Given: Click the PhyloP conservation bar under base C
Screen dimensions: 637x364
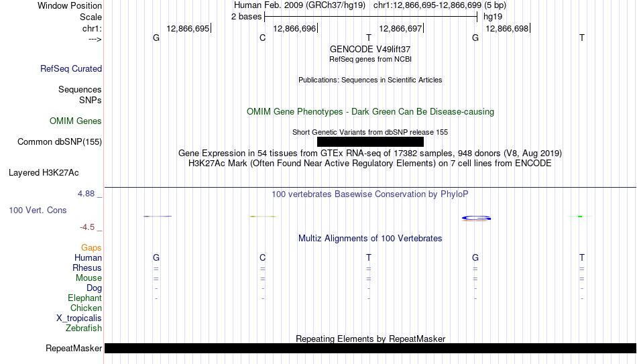Looking at the screenshot, I should (263, 217).
